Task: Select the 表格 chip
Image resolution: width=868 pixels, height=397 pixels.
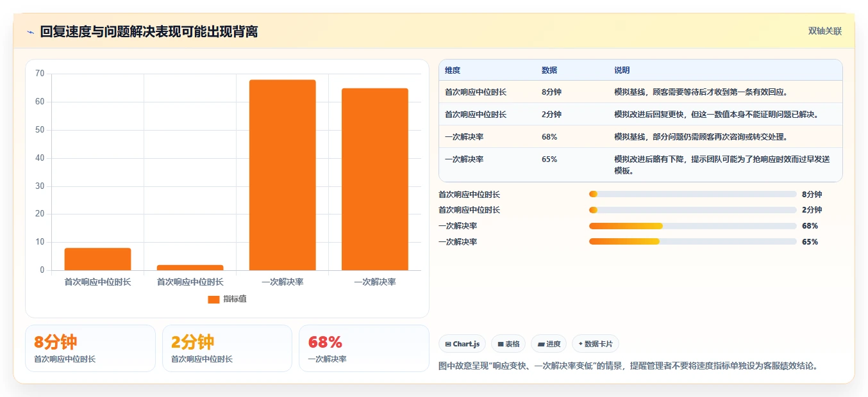Action: click(508, 344)
